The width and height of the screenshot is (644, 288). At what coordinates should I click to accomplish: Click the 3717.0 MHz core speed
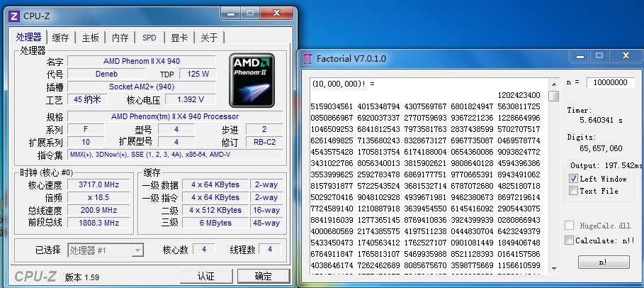[98, 184]
